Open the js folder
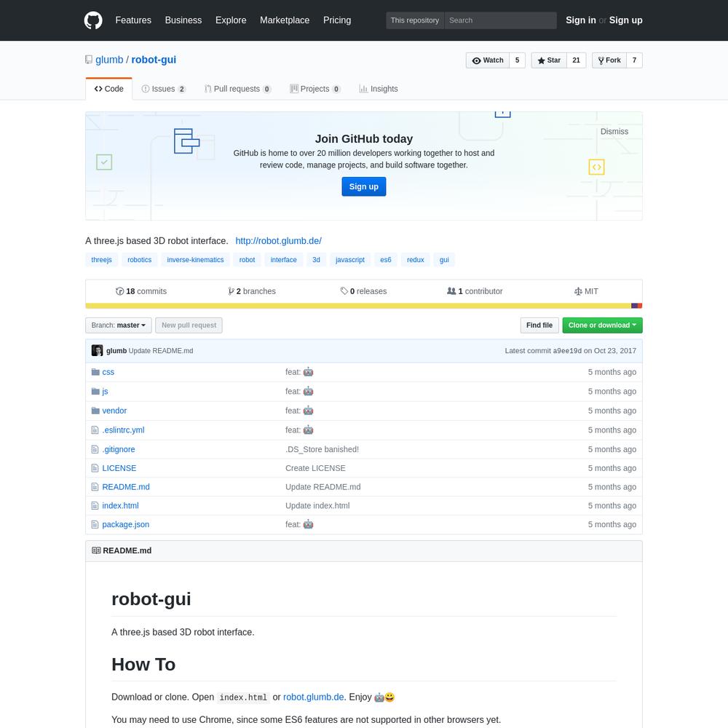Screen dimensions: 728x728 105,392
